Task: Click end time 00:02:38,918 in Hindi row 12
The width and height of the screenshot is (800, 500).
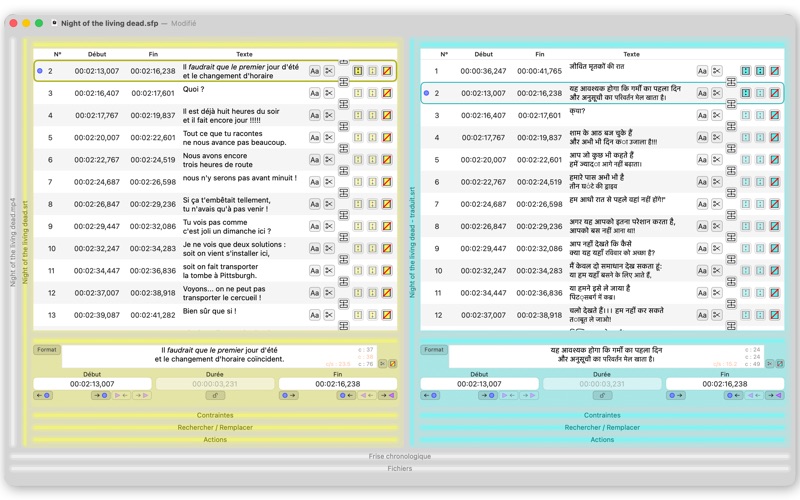Action: (539, 315)
